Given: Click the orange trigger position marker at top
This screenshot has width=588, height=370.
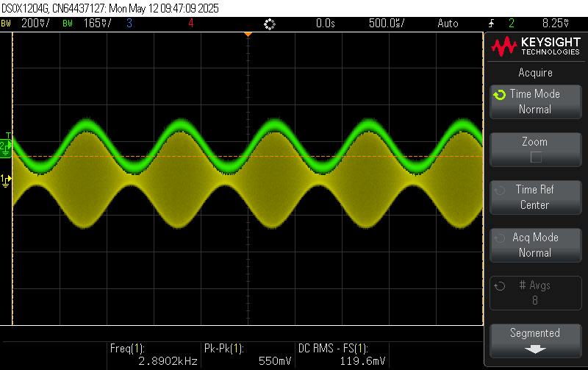Looking at the screenshot, I should coord(248,35).
